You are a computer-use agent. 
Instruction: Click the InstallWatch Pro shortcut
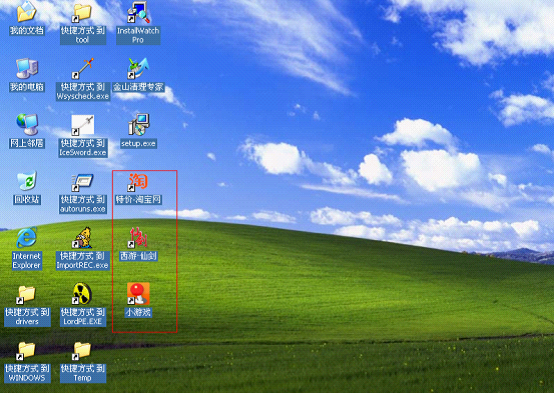tap(138, 12)
